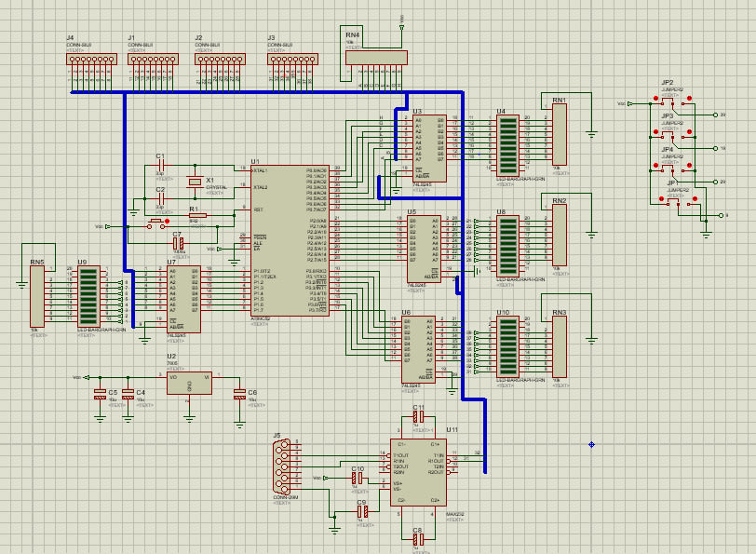Click the crystal X1 symbol

[196, 180]
